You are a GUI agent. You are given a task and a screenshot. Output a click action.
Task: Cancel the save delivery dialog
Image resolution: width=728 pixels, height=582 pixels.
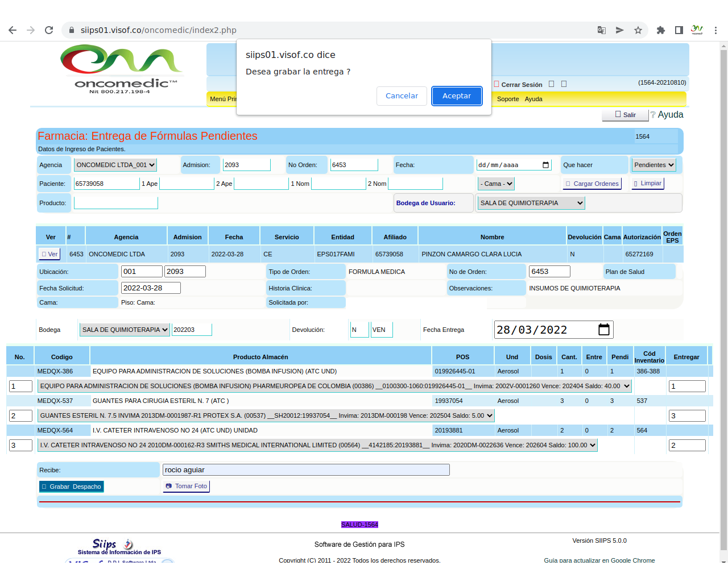(x=402, y=96)
